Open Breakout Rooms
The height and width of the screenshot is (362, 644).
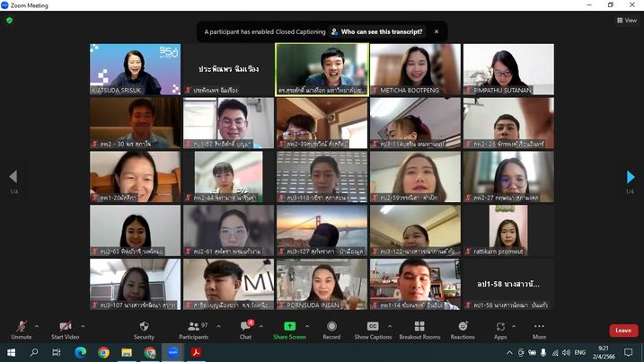(419, 329)
